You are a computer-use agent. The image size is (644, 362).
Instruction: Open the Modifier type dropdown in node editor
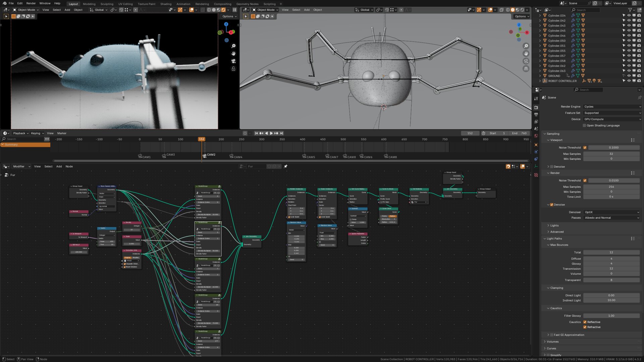21,166
